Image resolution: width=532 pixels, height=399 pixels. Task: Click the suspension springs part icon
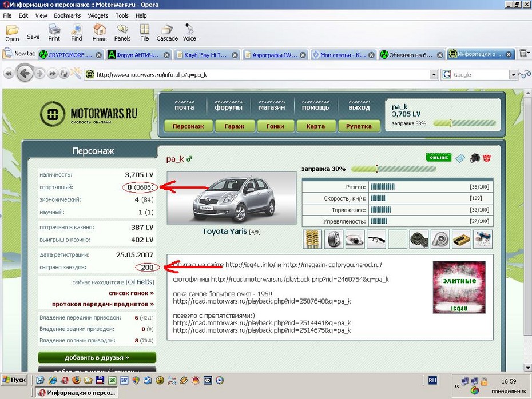pos(312,239)
